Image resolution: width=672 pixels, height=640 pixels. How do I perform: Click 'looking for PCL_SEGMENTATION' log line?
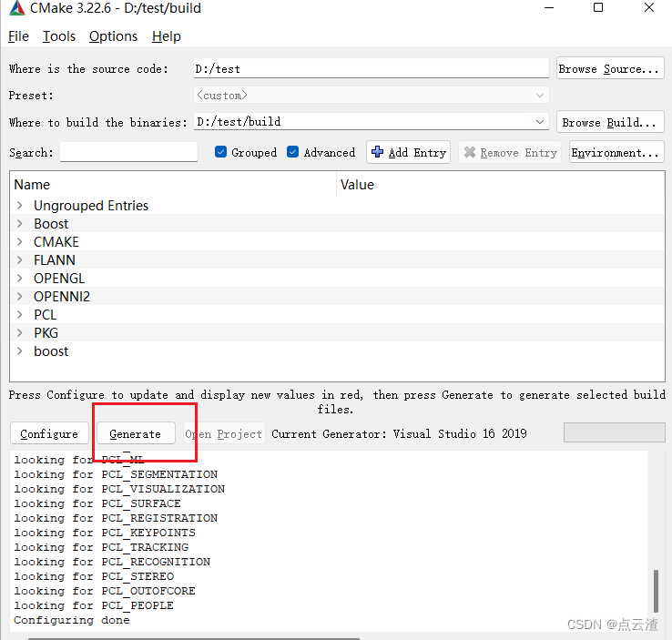pyautogui.click(x=116, y=474)
